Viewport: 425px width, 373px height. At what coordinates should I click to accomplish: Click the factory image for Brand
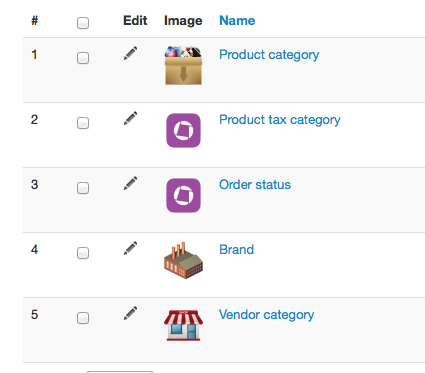tap(183, 260)
